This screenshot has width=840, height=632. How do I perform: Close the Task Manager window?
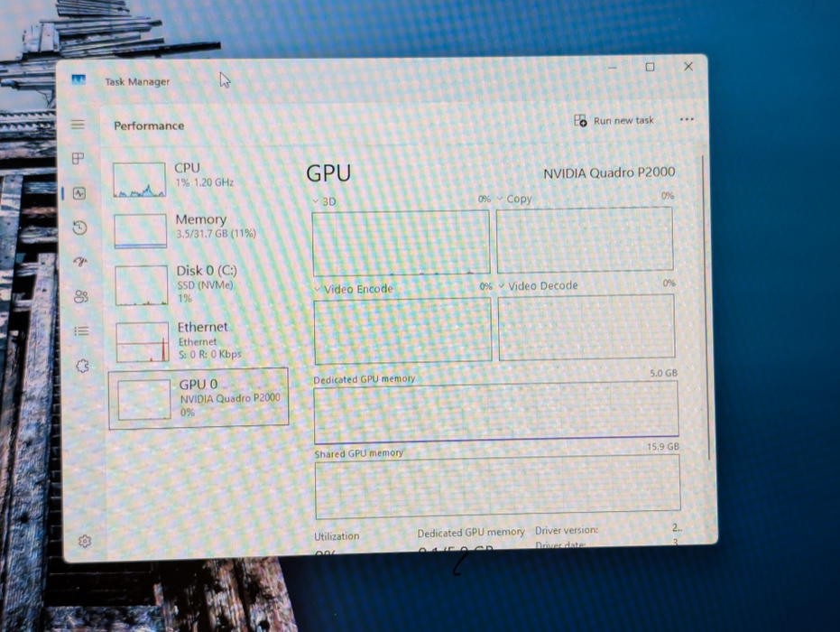pos(688,66)
